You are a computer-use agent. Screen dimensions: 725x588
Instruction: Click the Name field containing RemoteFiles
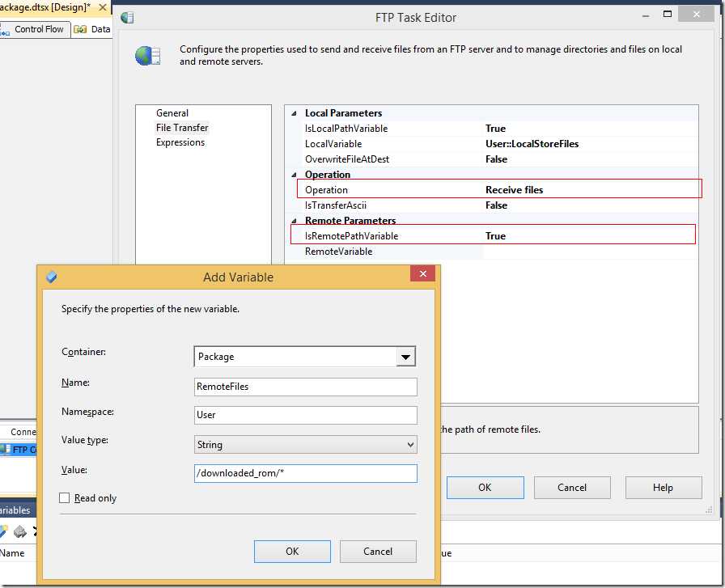[x=306, y=387]
